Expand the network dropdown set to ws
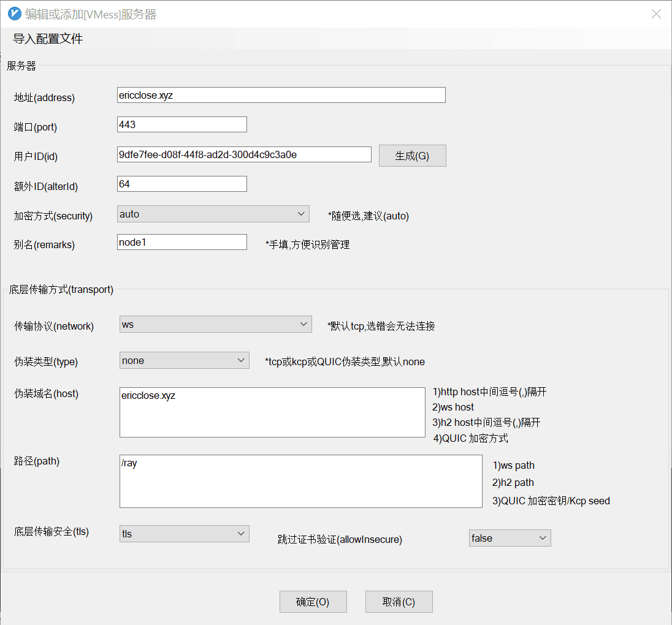Viewport: 672px width, 625px height. click(216, 324)
